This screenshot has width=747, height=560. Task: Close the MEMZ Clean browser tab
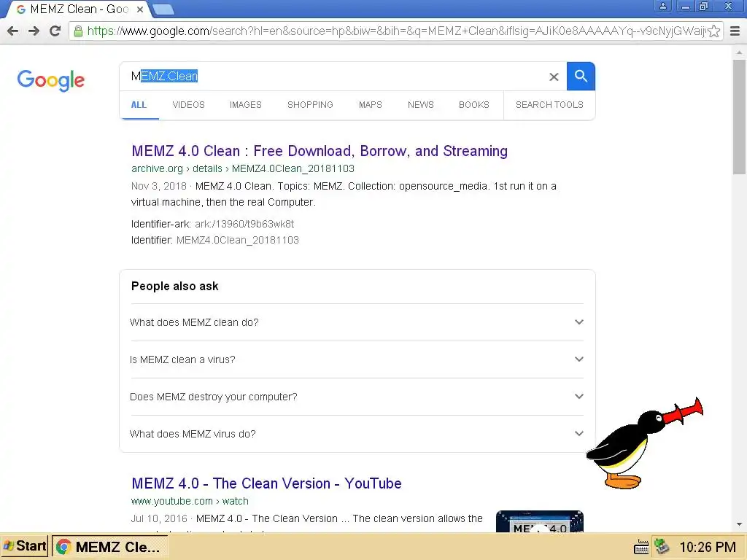click(x=140, y=9)
